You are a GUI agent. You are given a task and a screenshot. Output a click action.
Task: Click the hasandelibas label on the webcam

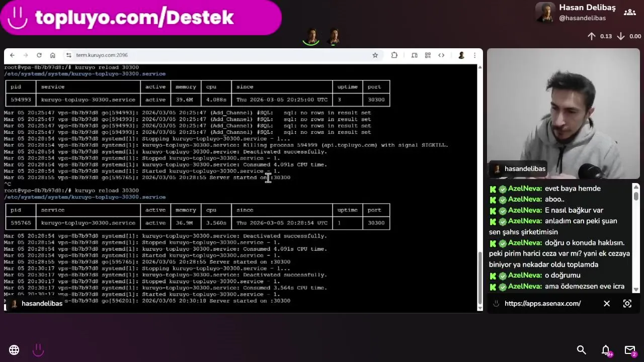[519, 169]
